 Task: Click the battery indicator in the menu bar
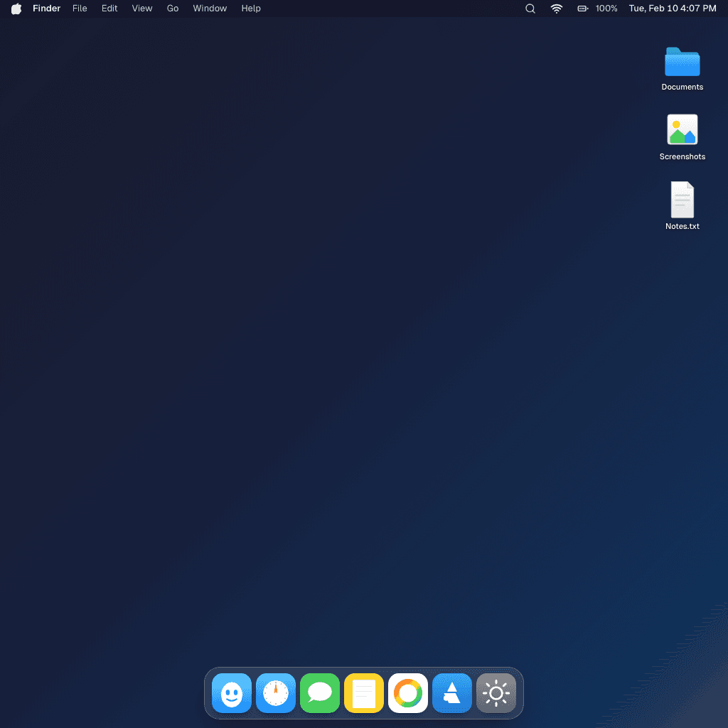(582, 9)
